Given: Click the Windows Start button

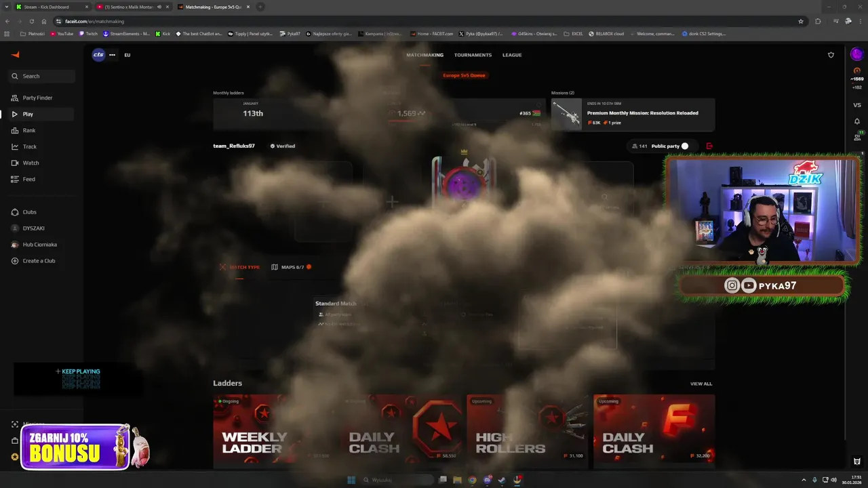Looking at the screenshot, I should point(351,480).
